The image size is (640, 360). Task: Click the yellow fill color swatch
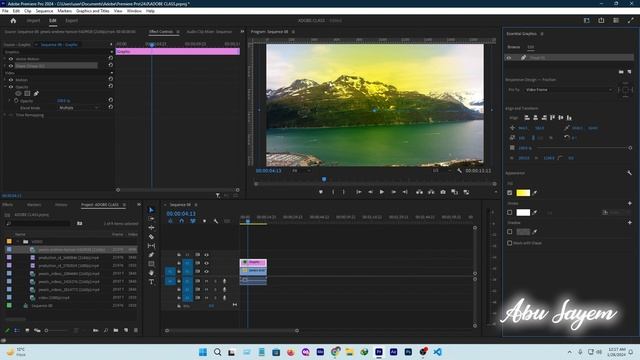click(x=523, y=193)
